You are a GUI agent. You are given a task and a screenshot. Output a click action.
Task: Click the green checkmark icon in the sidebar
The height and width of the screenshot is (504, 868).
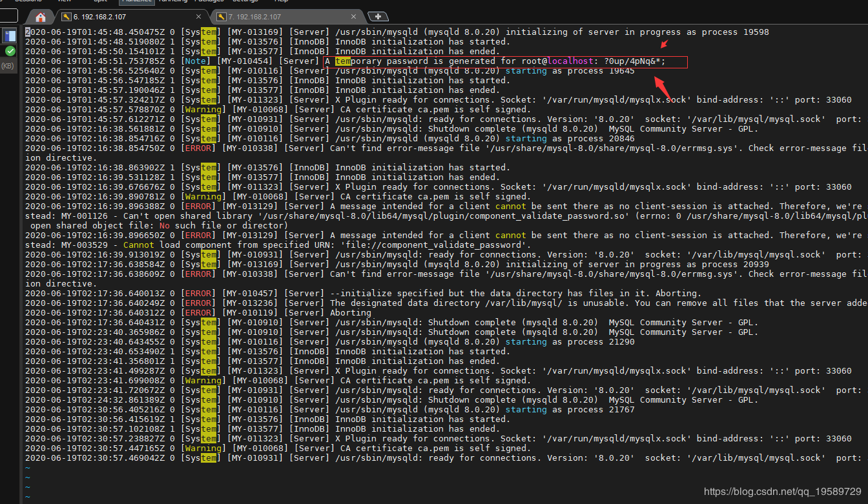click(x=10, y=51)
